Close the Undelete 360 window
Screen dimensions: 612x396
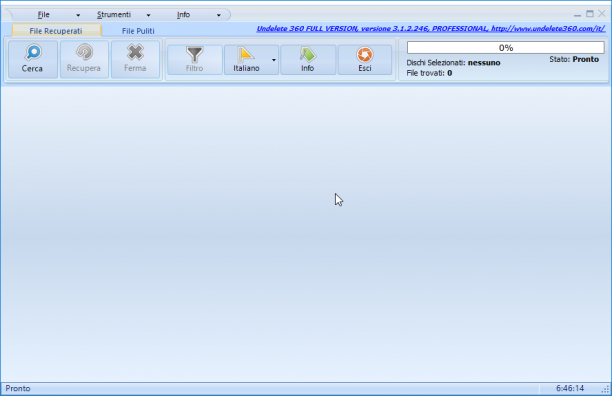coord(602,14)
